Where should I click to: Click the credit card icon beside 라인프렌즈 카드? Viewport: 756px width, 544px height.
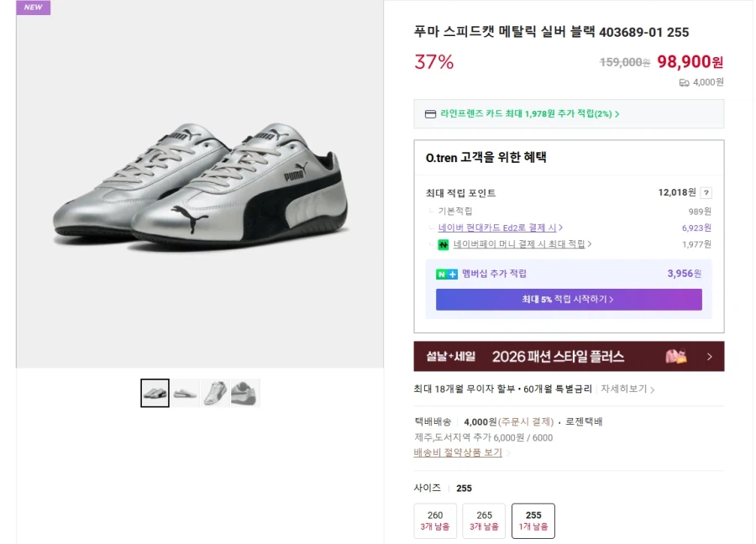click(431, 113)
